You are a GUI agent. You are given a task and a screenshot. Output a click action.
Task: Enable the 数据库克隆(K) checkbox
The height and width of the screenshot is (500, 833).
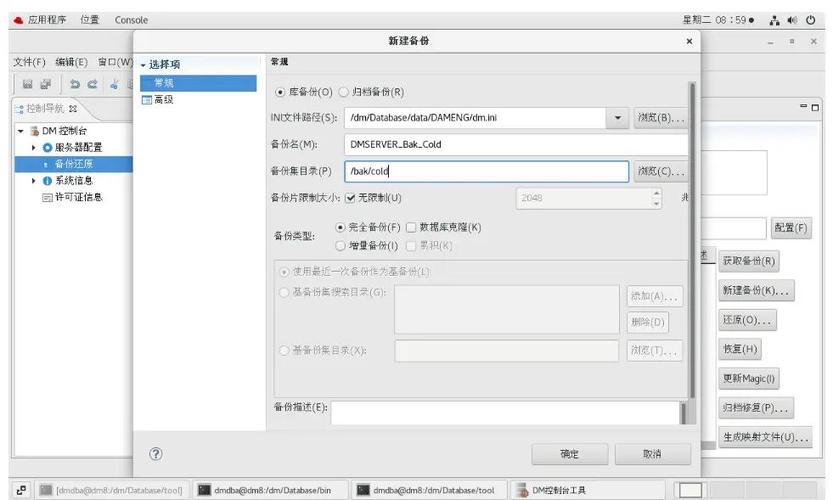(x=411, y=228)
